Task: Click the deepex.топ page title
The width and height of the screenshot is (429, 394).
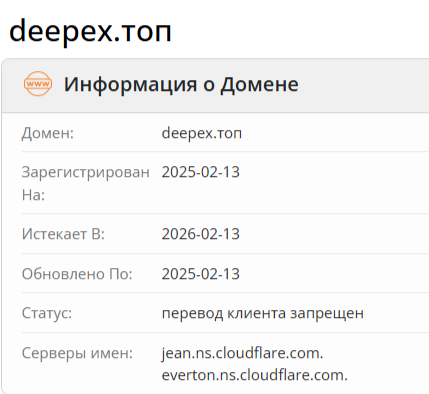Action: [x=90, y=31]
